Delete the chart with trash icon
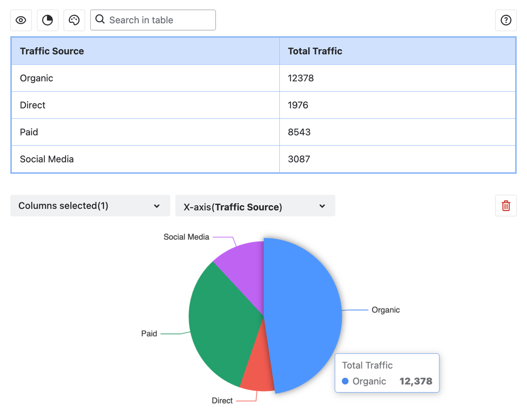527x420 pixels. point(506,206)
